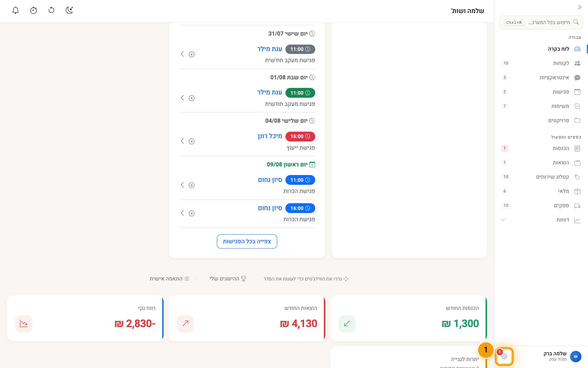588x368 pixels.
Task: Open לוח בקרה dashboard menu item
Action: (x=541, y=49)
